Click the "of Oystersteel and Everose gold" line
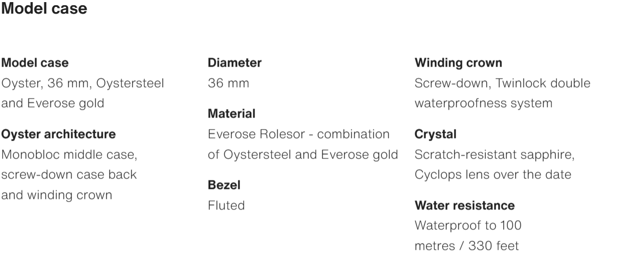This screenshot has width=644, height=253. 303,155
